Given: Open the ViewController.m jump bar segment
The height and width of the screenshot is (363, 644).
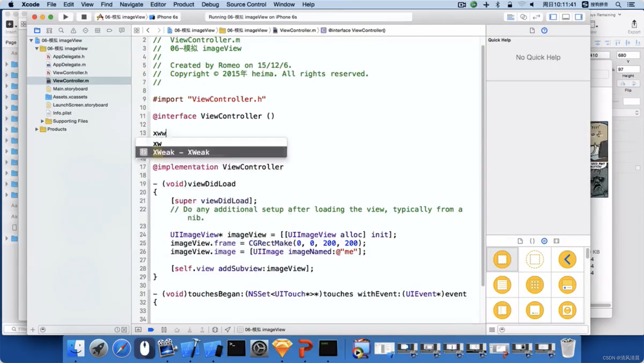Looking at the screenshot, I should pyautogui.click(x=295, y=30).
